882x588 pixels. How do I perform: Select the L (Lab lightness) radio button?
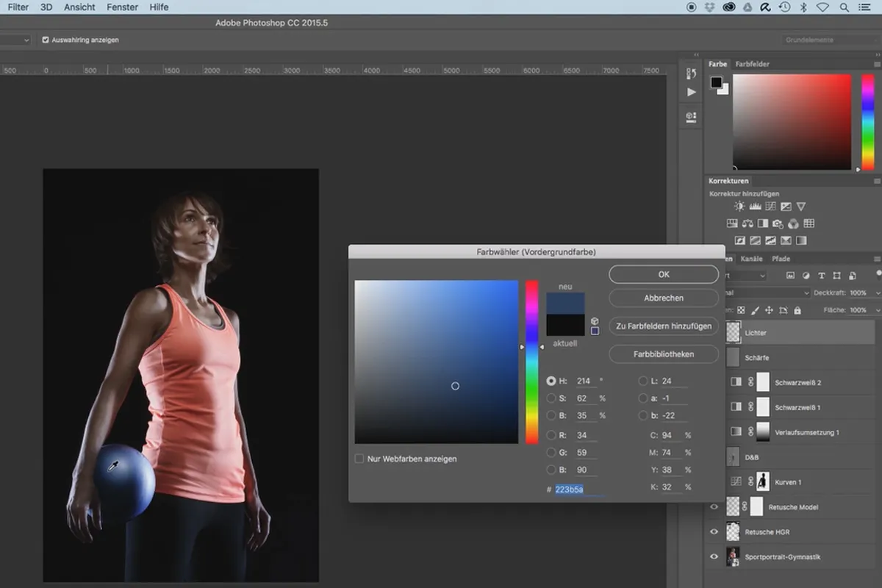[x=643, y=381]
